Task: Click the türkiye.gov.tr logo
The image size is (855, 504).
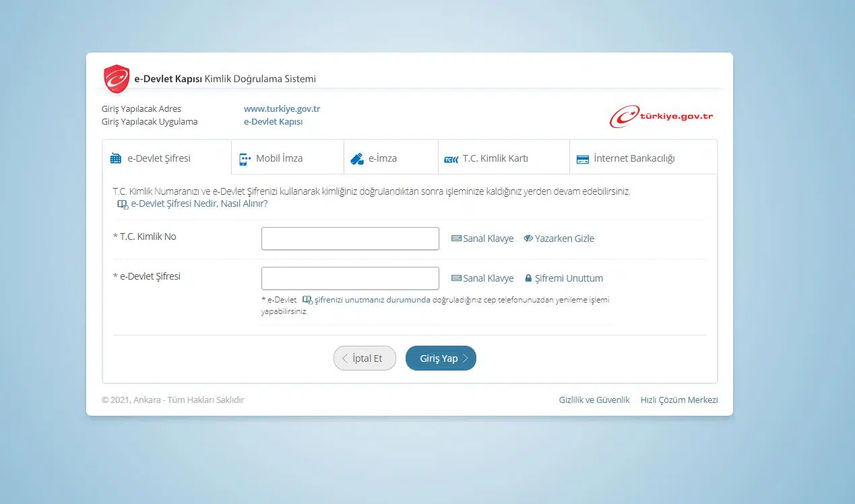Action: click(x=661, y=117)
